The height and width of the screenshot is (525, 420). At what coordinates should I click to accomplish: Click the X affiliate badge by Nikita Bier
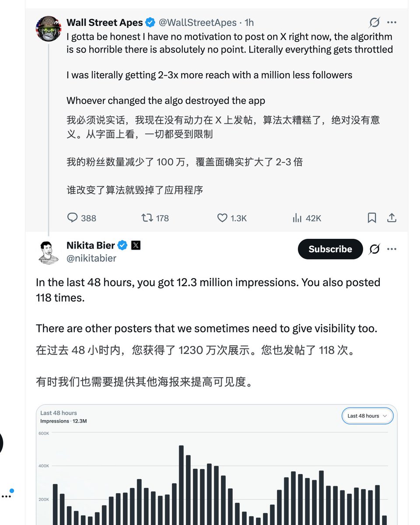point(136,245)
